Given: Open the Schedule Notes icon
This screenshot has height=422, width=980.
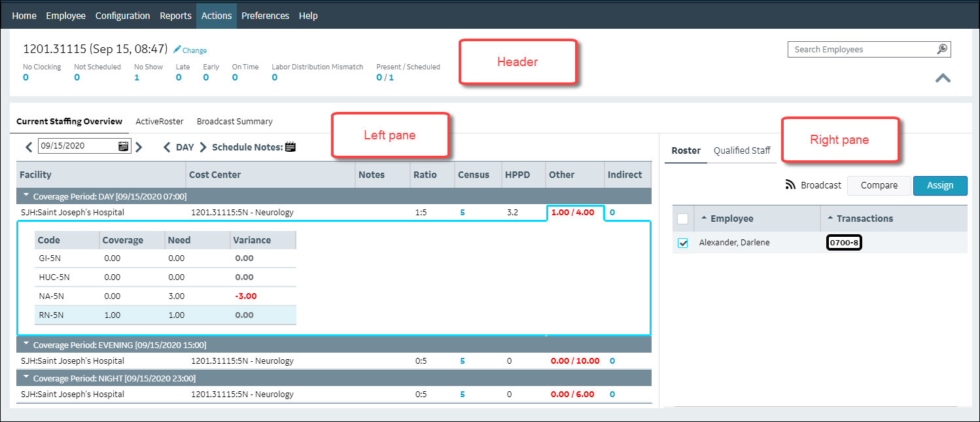Looking at the screenshot, I should pyautogui.click(x=290, y=147).
